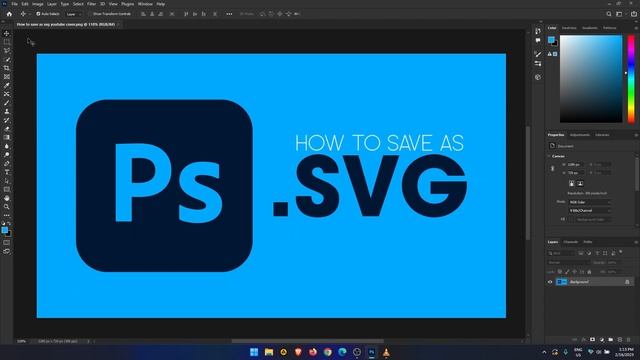Open the RGB Color mode dropdown
Image resolution: width=640 pixels, height=360 pixels.
click(590, 202)
